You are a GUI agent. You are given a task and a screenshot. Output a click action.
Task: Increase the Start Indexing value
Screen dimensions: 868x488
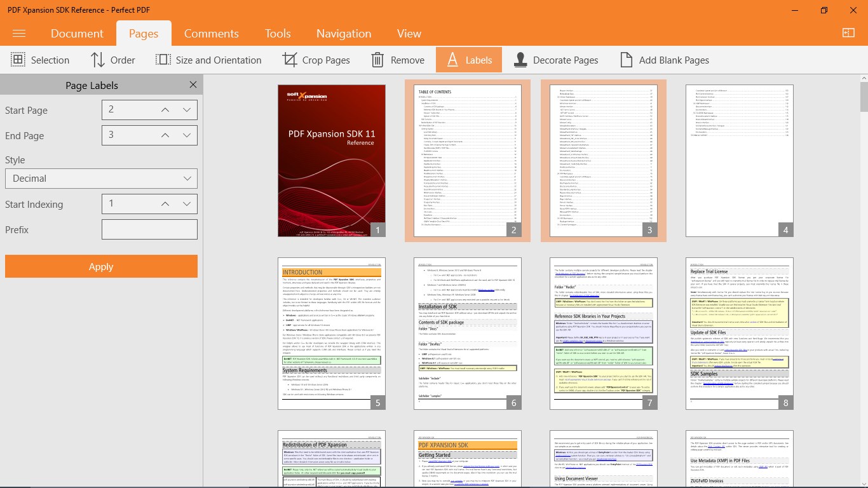tap(165, 204)
